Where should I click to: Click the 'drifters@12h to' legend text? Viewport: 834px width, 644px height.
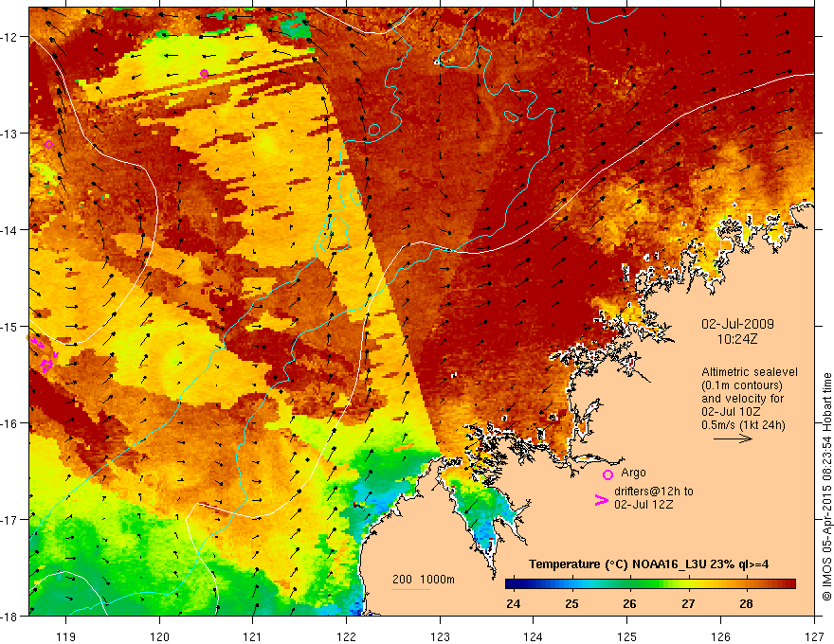coord(654,491)
